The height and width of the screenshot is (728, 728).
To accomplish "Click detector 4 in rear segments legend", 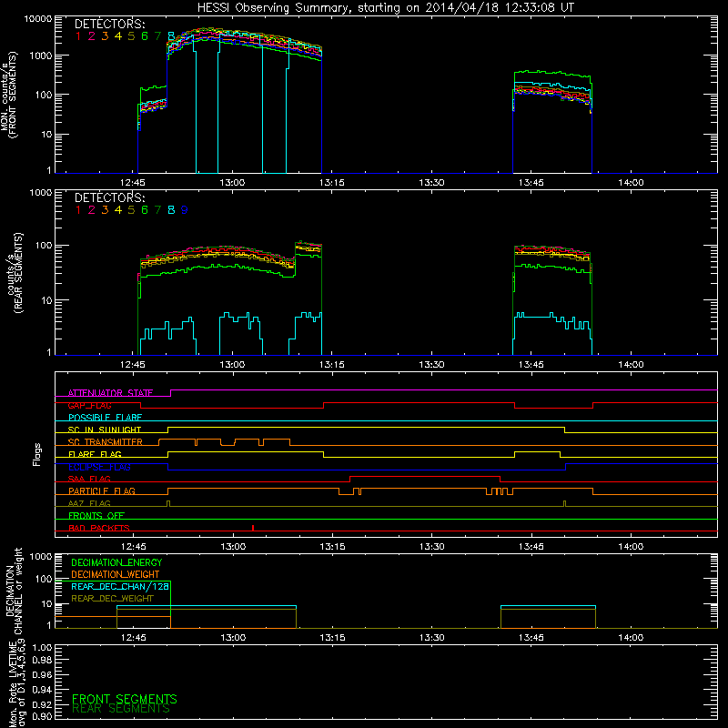I will click(118, 210).
